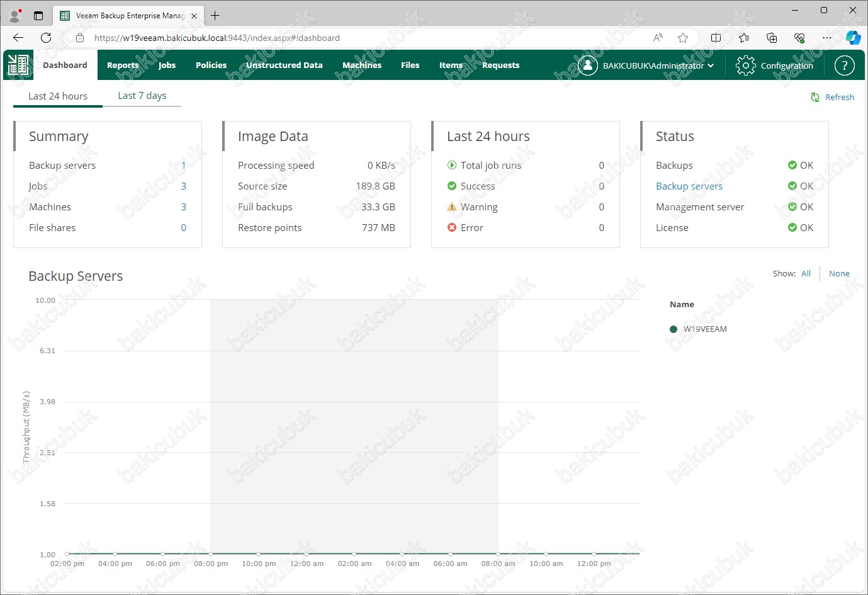The image size is (868, 595).
Task: Click the Refresh link text
Action: tap(840, 97)
